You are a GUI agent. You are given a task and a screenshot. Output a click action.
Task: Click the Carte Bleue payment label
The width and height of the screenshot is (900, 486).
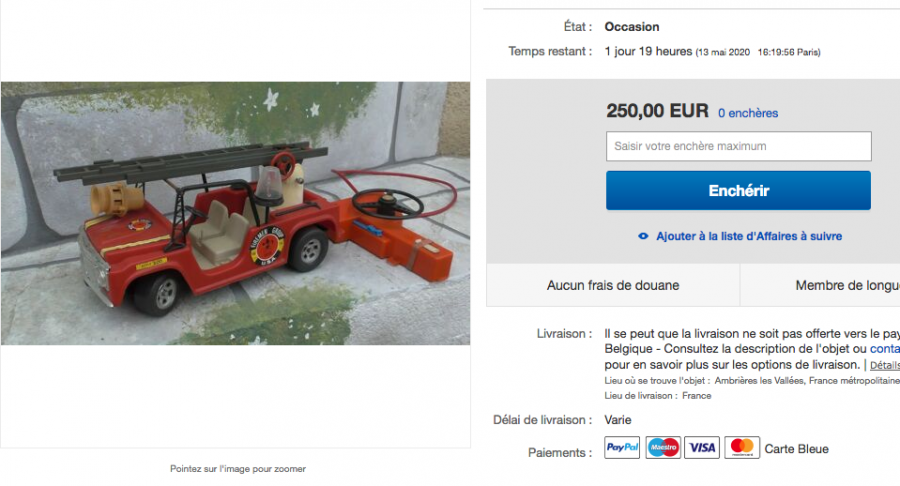click(796, 449)
